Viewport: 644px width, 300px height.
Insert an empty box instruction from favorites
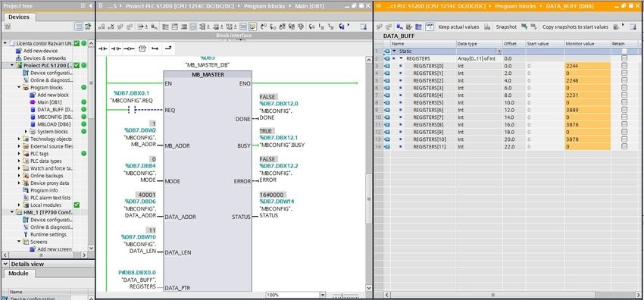pyautogui.click(x=142, y=48)
